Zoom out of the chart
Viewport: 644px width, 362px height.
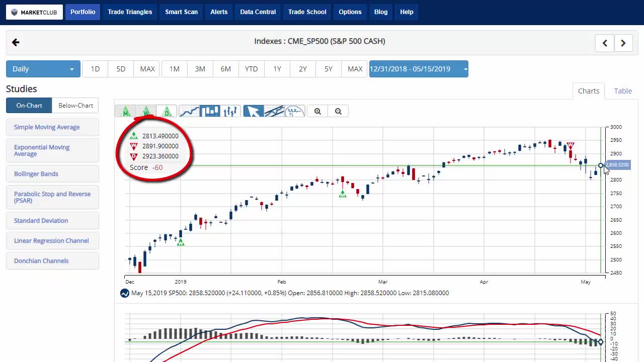[x=338, y=111]
